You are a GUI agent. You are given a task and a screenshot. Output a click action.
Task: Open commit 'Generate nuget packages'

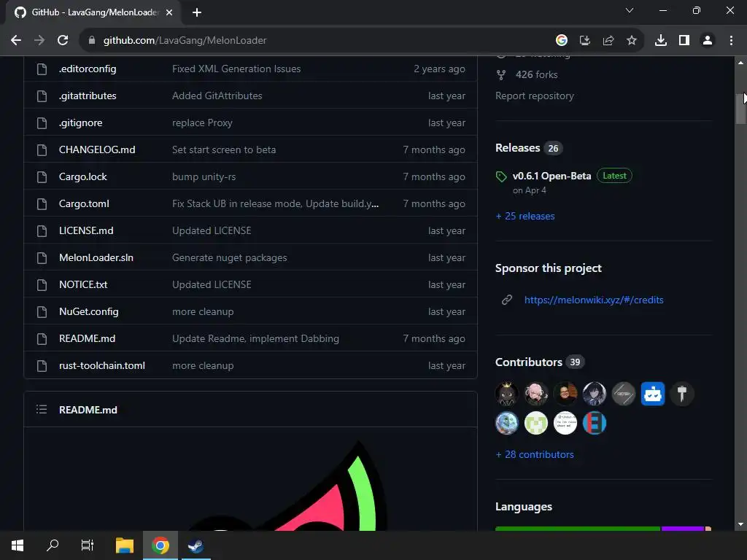pos(230,257)
